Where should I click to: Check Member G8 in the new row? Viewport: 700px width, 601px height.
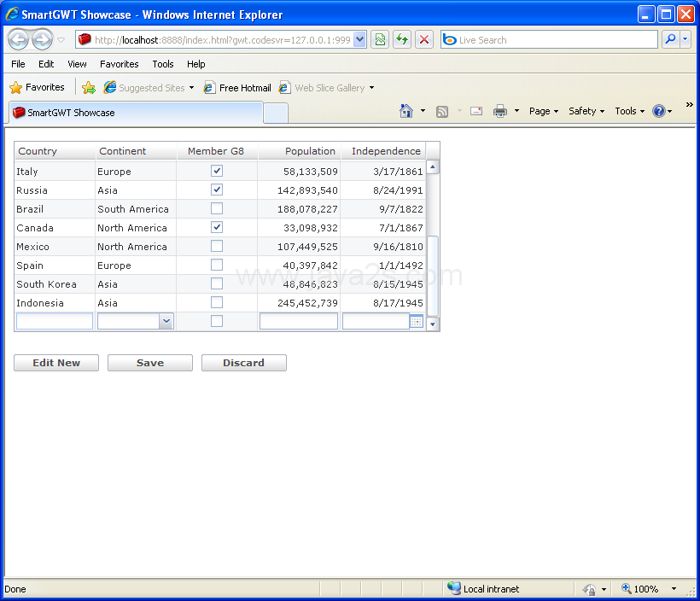[217, 321]
